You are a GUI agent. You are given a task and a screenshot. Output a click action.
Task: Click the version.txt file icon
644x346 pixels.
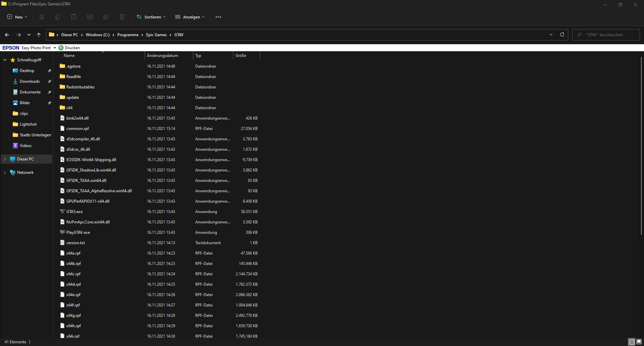tap(62, 243)
